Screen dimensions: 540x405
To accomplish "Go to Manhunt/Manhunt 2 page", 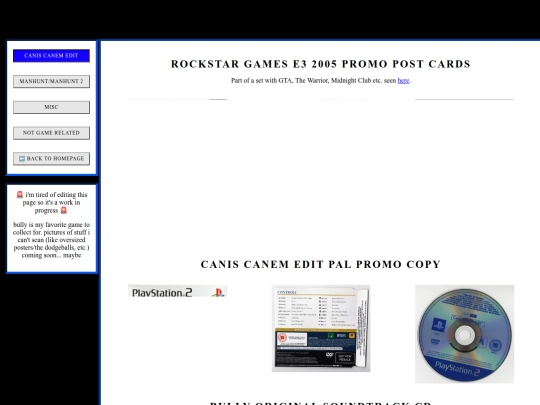I will point(51,81).
